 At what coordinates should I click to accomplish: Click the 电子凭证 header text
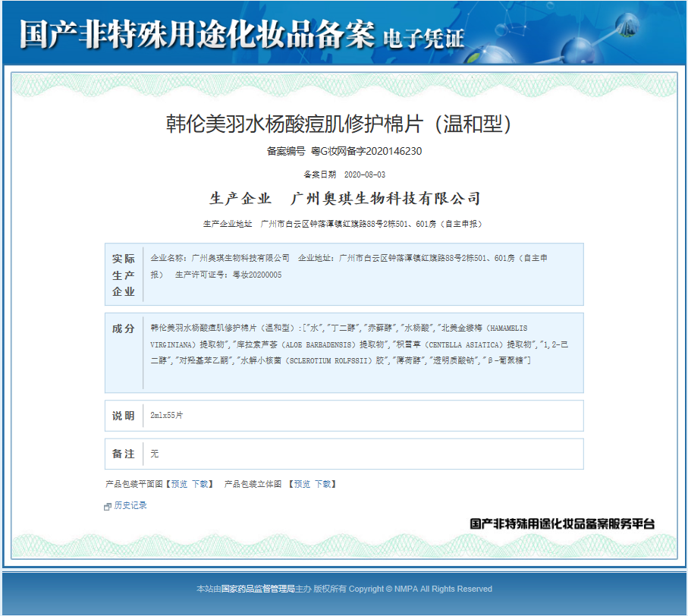coord(423,39)
